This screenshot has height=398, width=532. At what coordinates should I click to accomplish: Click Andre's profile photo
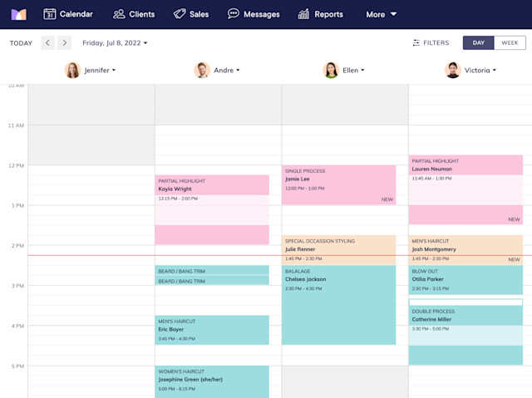(202, 70)
